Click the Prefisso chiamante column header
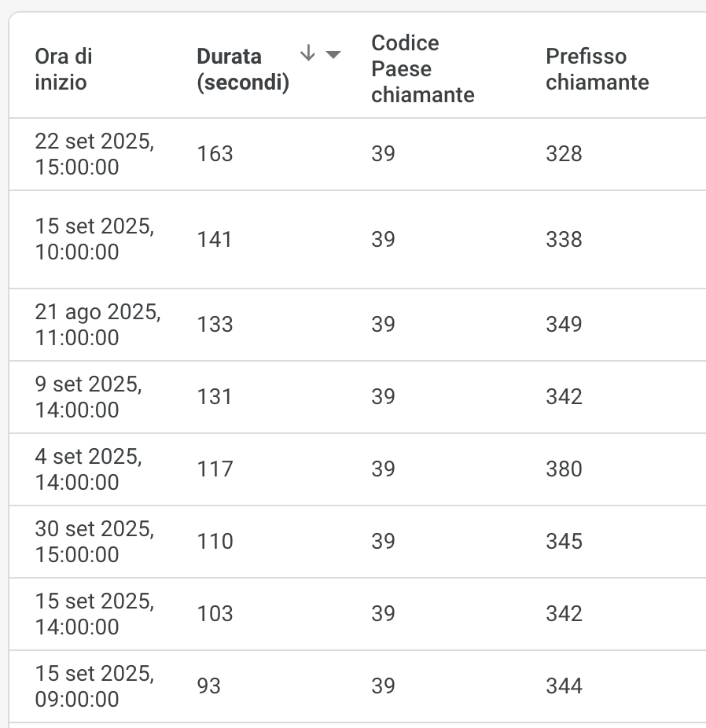The image size is (706, 728). pyautogui.click(x=598, y=68)
